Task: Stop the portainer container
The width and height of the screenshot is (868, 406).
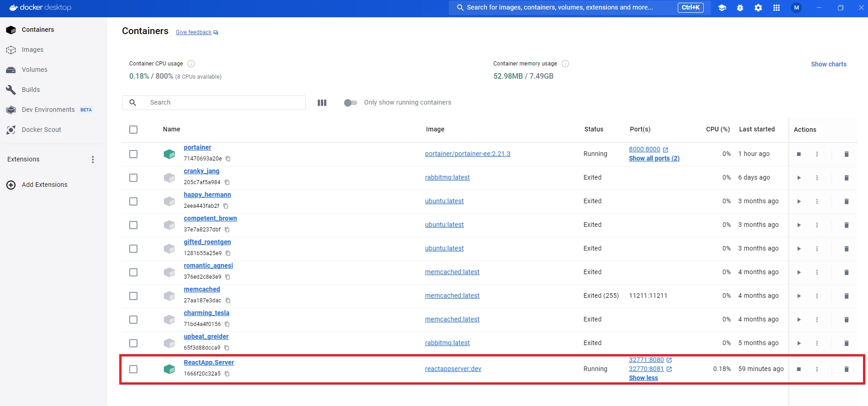Action: [798, 154]
